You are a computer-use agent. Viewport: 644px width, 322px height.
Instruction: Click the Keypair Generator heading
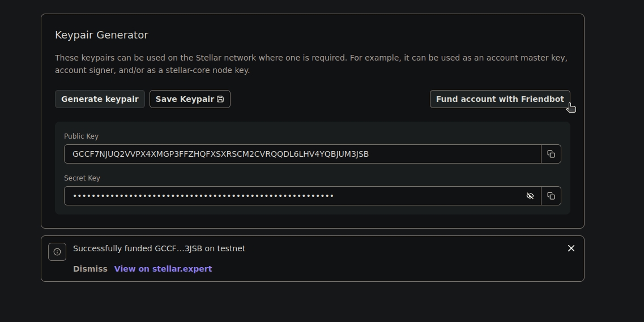(x=101, y=35)
